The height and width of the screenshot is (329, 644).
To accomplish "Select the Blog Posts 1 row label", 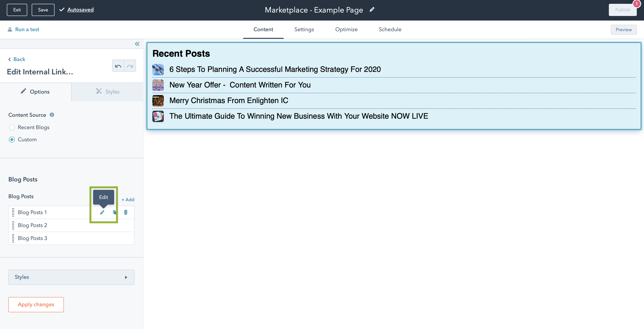I will click(x=32, y=212).
